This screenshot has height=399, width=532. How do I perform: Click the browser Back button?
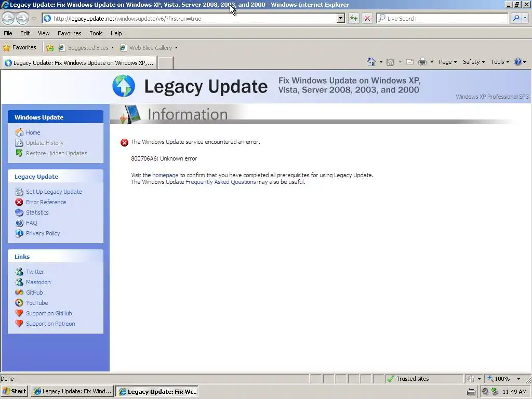click(8, 18)
